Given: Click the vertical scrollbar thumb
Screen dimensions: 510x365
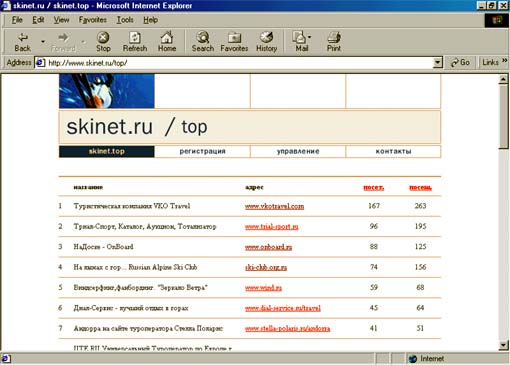Looking at the screenshot, I should click(x=503, y=117).
